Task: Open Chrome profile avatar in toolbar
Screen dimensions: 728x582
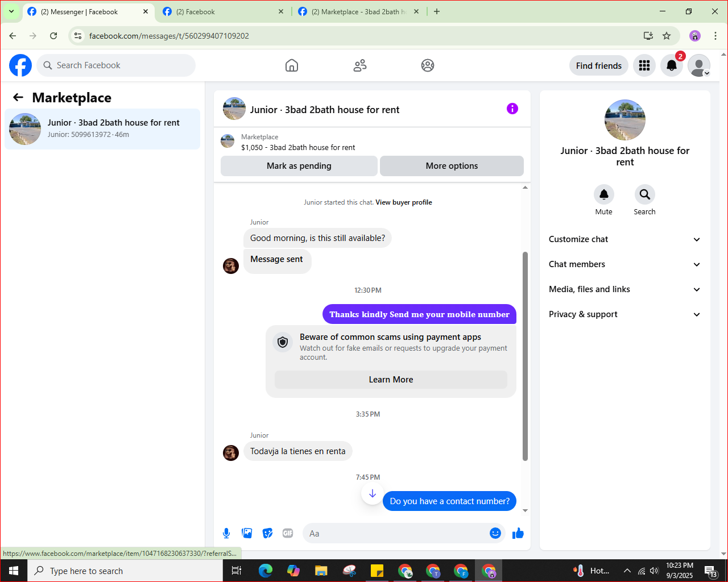Action: (695, 36)
